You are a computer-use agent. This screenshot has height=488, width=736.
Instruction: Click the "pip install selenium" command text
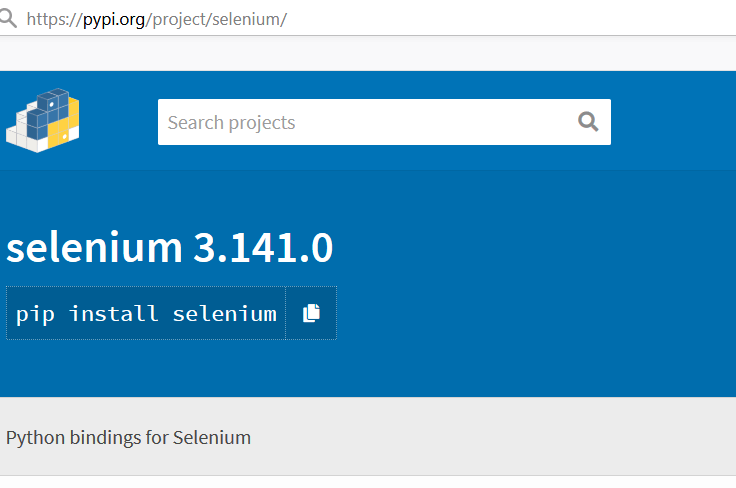coord(146,314)
